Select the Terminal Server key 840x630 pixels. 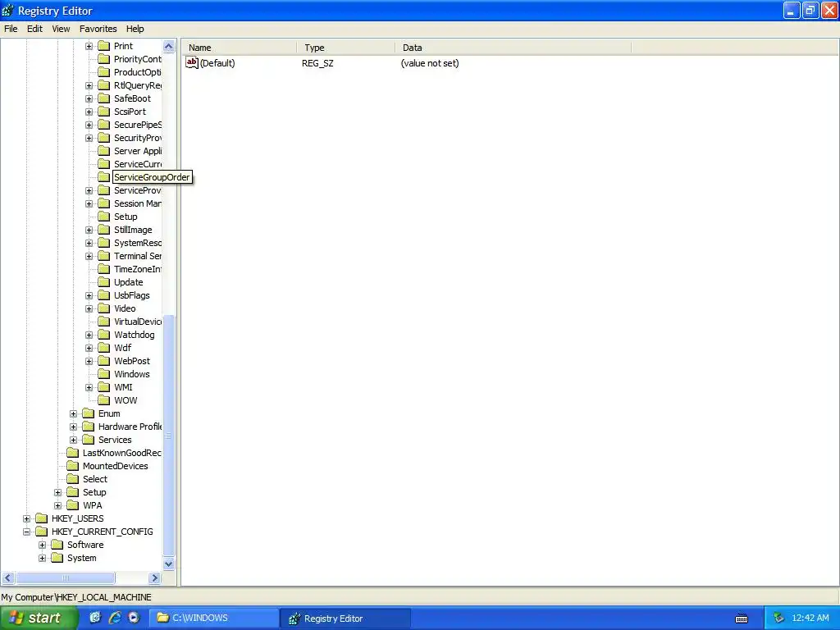(137, 256)
